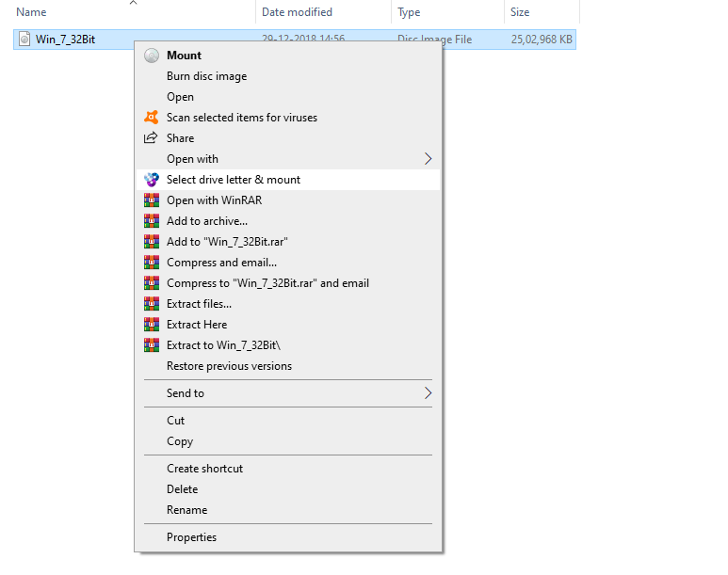Select Scan selected items for viruses
Viewport: 728px width, 575px height.
coord(288,118)
